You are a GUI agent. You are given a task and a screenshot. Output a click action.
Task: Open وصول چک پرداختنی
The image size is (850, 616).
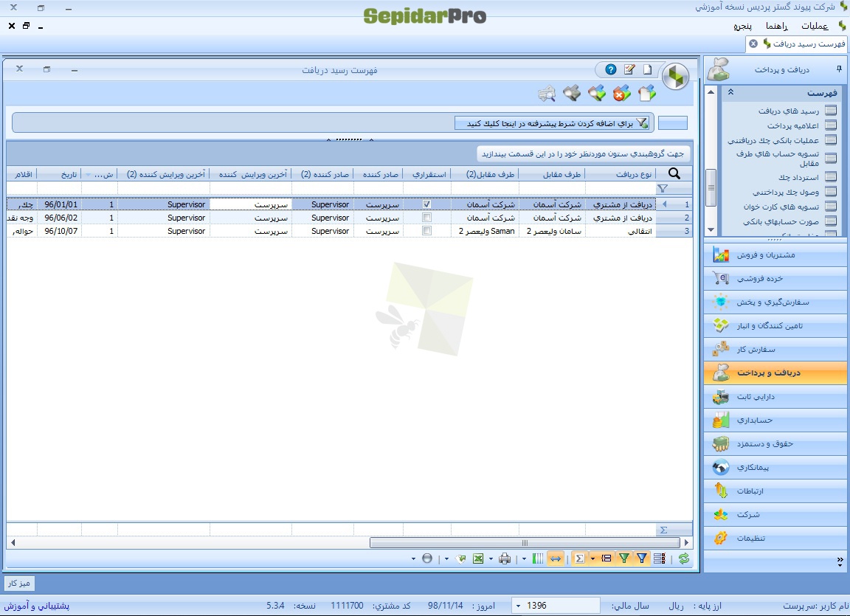786,192
